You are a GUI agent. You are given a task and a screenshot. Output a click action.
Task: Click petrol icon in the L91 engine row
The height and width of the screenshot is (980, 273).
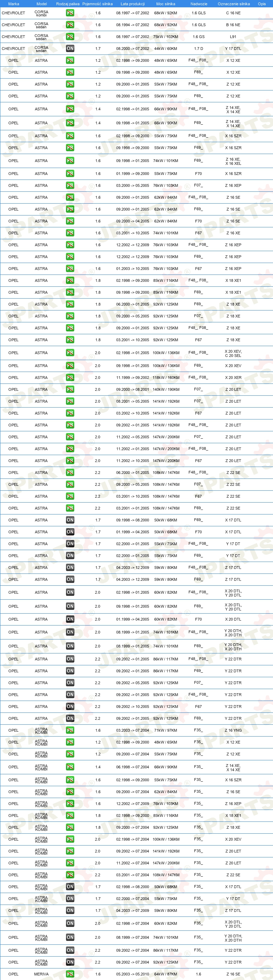70,37
